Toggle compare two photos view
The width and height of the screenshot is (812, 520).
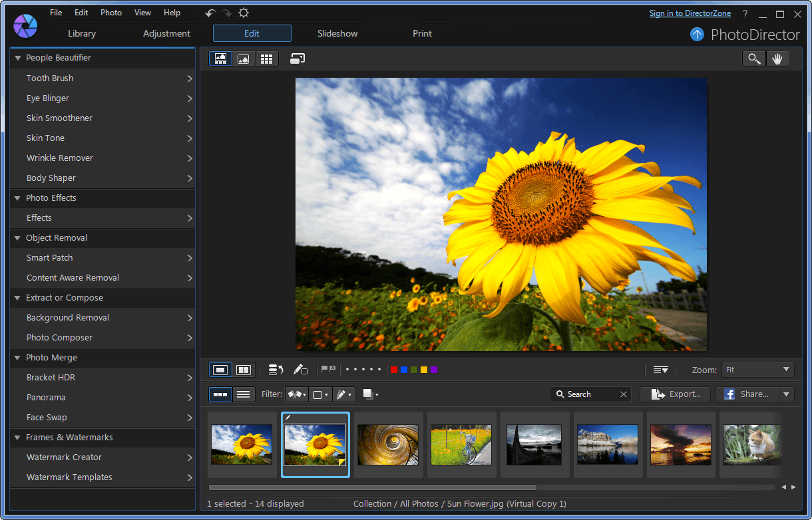tap(244, 370)
